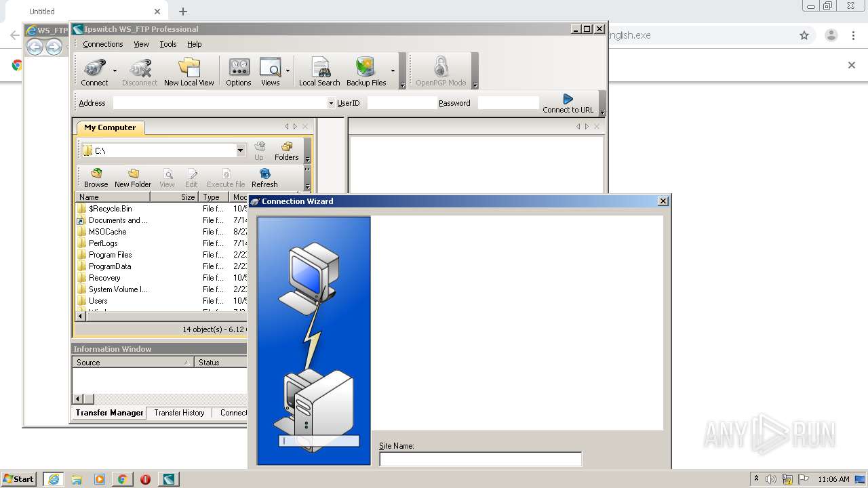This screenshot has width=868, height=488.
Task: Click the Site Name input field
Action: [480, 459]
